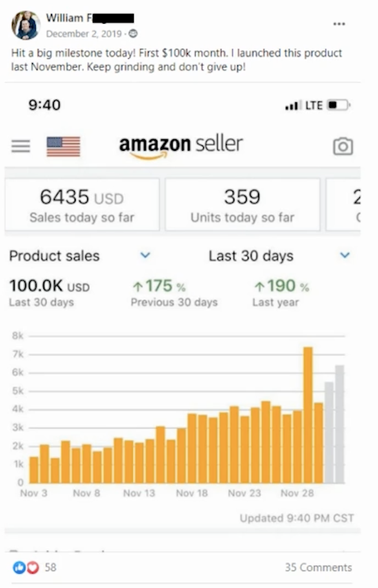Tap the Units today so far card
The image size is (378, 588).
tap(242, 205)
